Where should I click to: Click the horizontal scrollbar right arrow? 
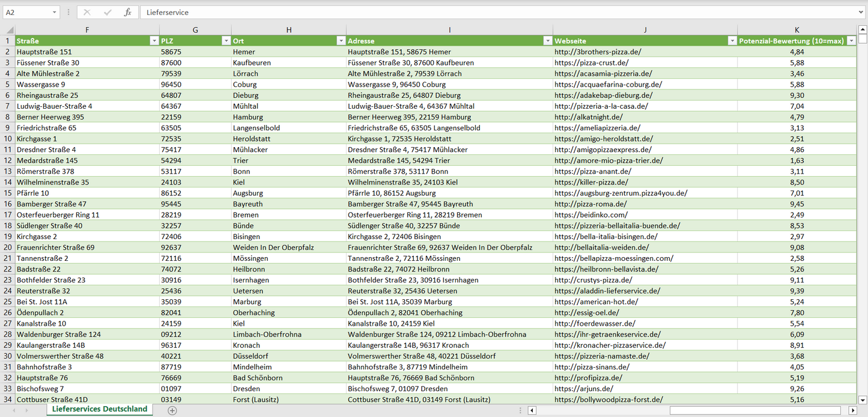(x=852, y=410)
